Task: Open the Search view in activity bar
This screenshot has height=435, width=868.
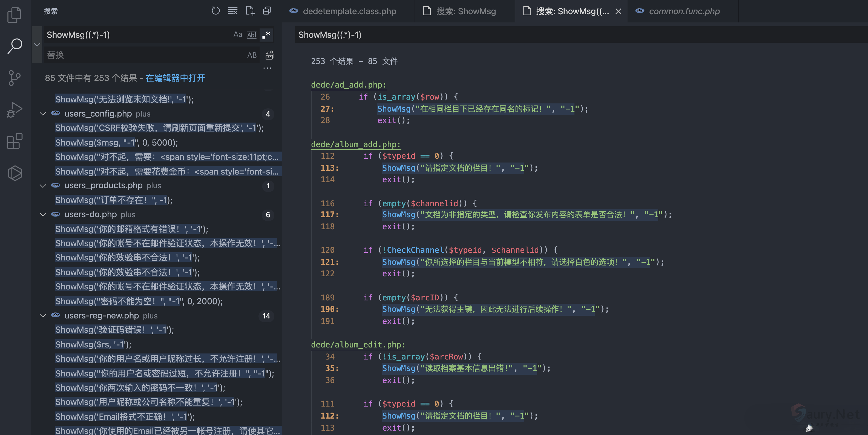Action: [x=15, y=46]
